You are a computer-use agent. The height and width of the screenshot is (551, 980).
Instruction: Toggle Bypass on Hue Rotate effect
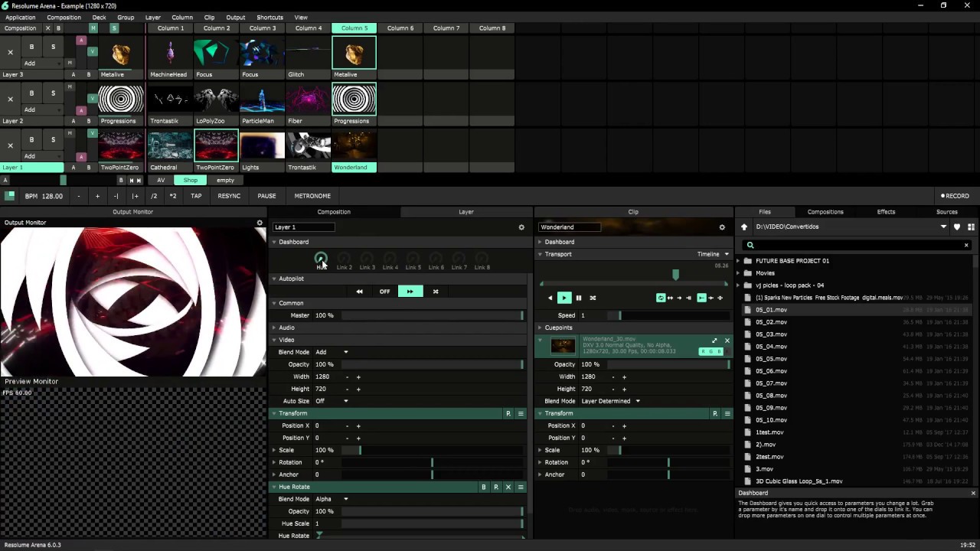[x=483, y=487]
